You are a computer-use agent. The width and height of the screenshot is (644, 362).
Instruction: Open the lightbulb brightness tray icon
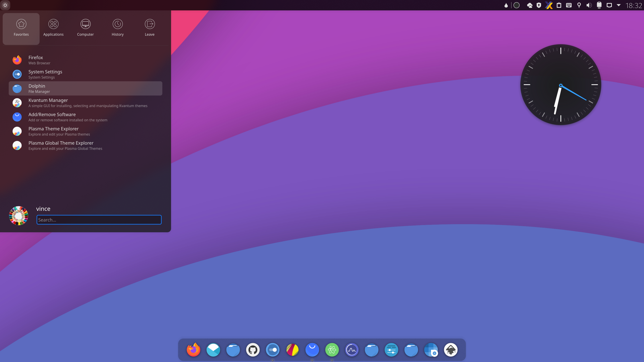pyautogui.click(x=579, y=5)
